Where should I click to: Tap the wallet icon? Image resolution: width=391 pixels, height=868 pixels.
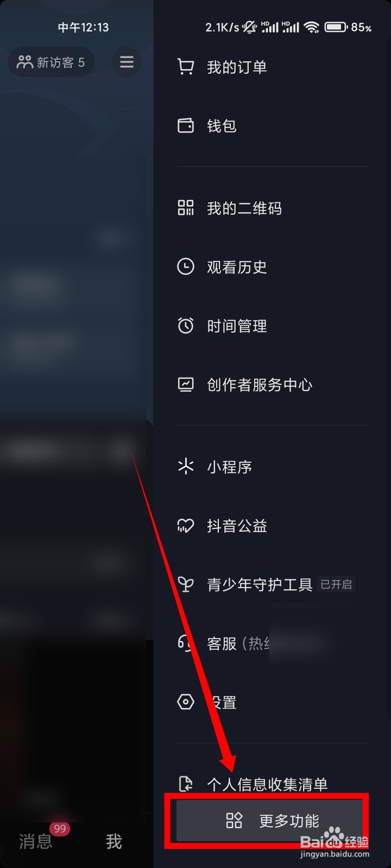pos(186,126)
